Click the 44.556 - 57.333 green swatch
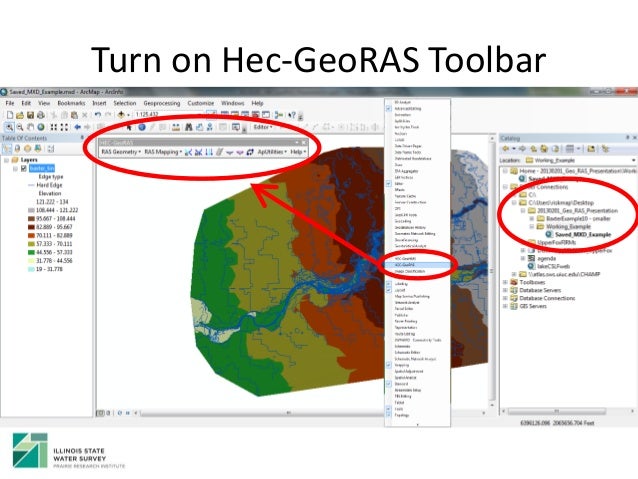The height and width of the screenshot is (479, 638). [x=31, y=252]
